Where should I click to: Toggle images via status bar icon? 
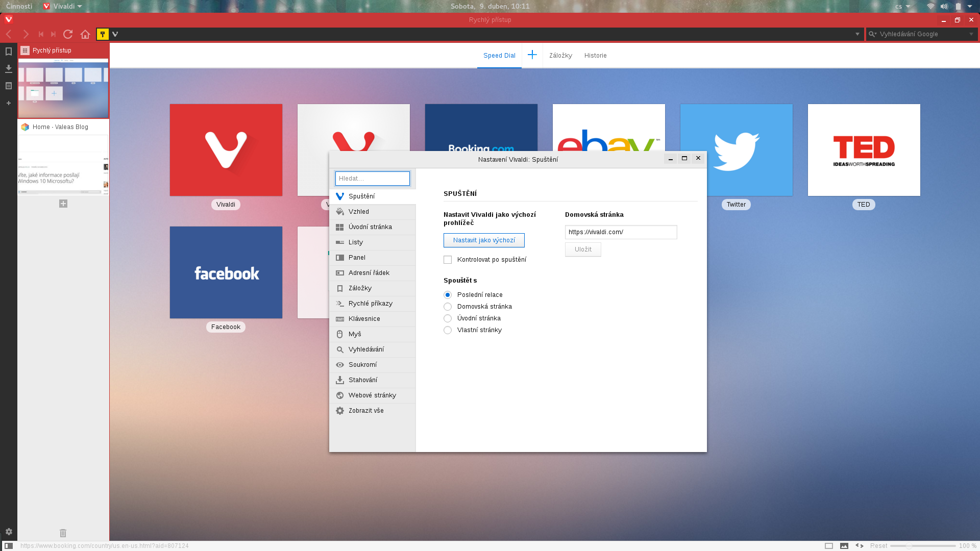click(x=844, y=546)
